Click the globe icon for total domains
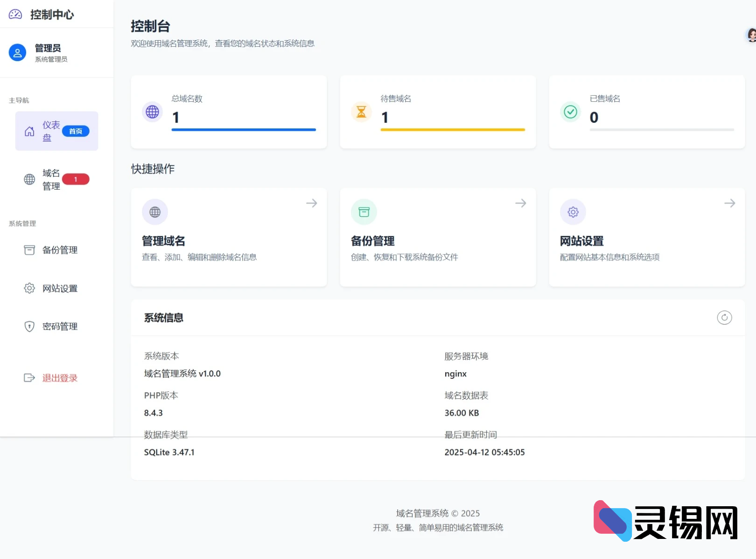The height and width of the screenshot is (559, 756). click(x=152, y=112)
